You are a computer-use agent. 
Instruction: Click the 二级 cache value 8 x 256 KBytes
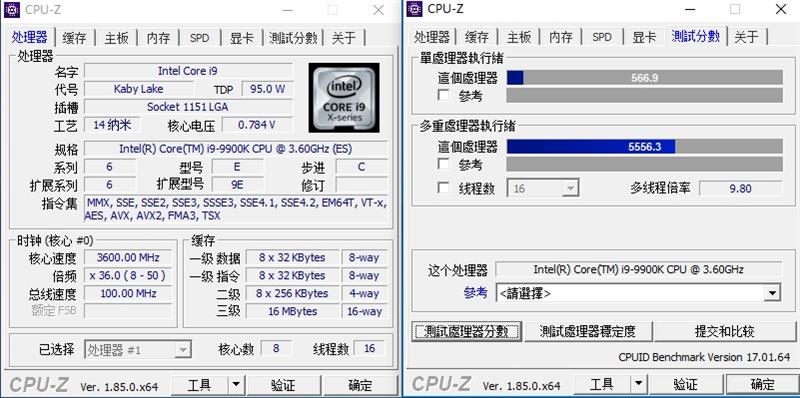point(292,293)
